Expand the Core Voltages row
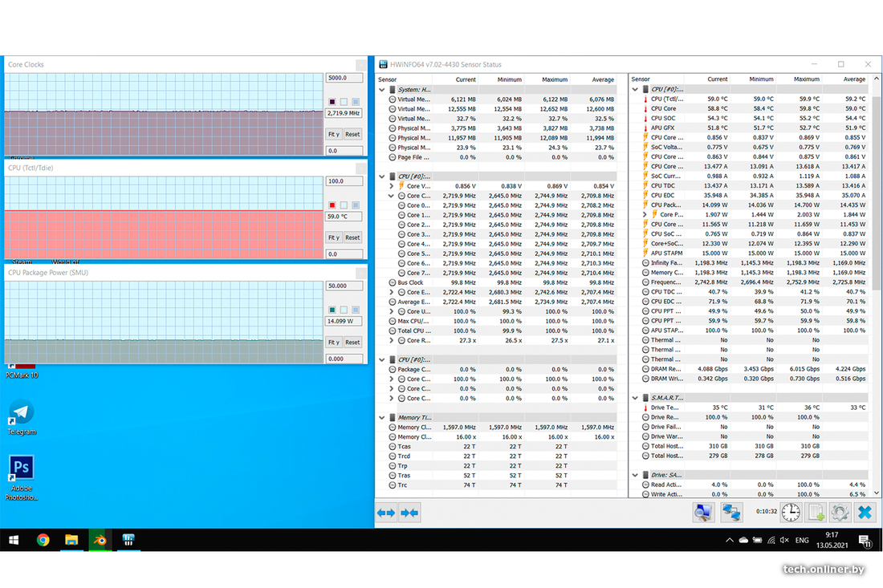The image size is (883, 588). pyautogui.click(x=392, y=186)
